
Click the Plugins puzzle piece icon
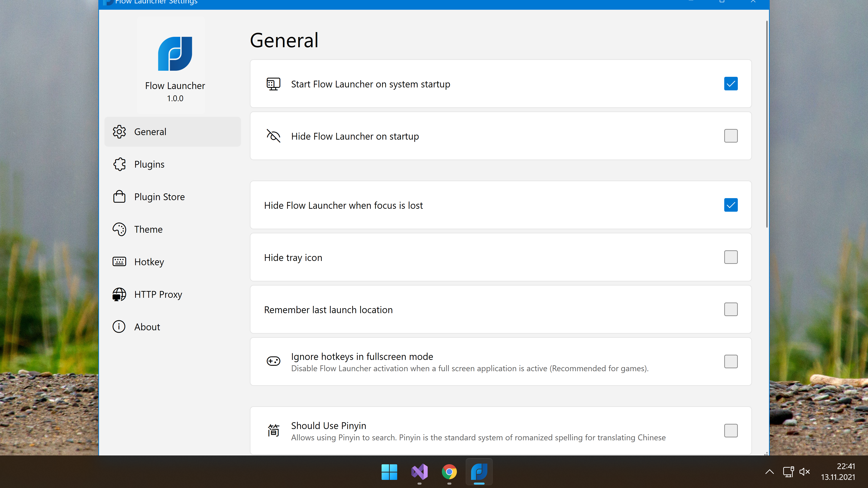click(x=119, y=164)
